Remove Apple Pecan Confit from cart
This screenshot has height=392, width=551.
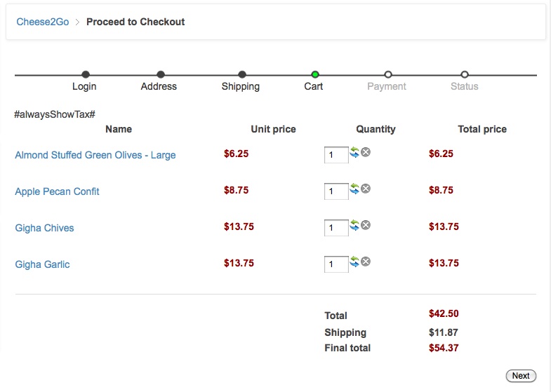366,189
